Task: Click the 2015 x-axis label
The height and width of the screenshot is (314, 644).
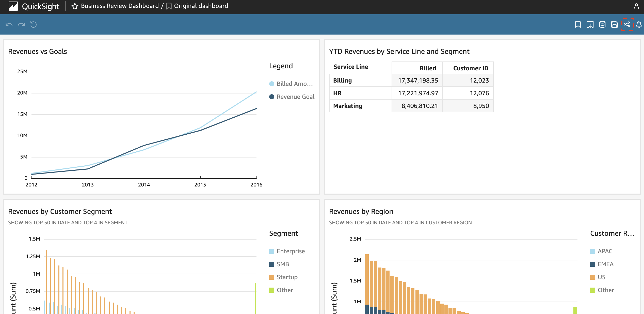Action: 200,185
